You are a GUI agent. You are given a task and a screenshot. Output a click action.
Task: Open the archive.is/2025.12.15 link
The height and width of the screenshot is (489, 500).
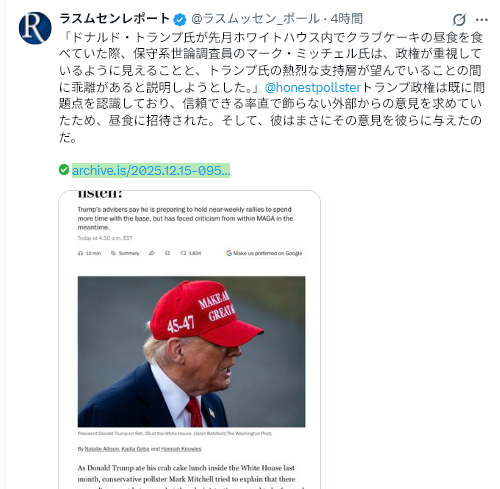(x=151, y=170)
